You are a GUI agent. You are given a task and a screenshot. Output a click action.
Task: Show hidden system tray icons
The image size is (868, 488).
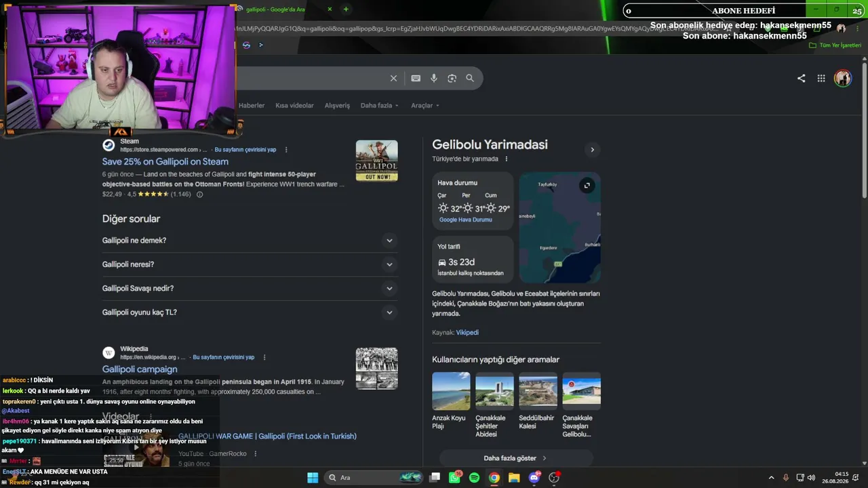coord(771,478)
